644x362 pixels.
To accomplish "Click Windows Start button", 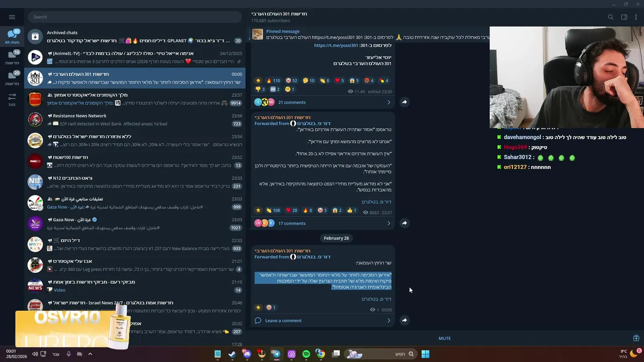I will [x=425, y=354].
